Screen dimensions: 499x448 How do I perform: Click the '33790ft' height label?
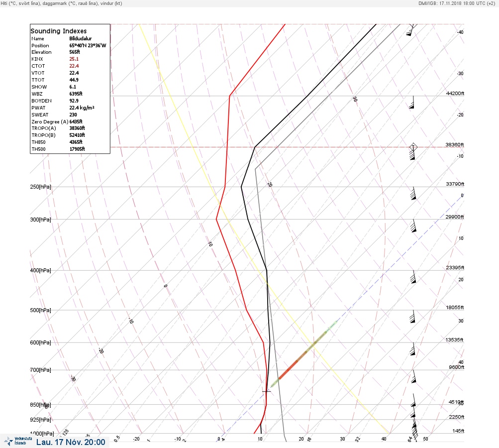coord(455,184)
